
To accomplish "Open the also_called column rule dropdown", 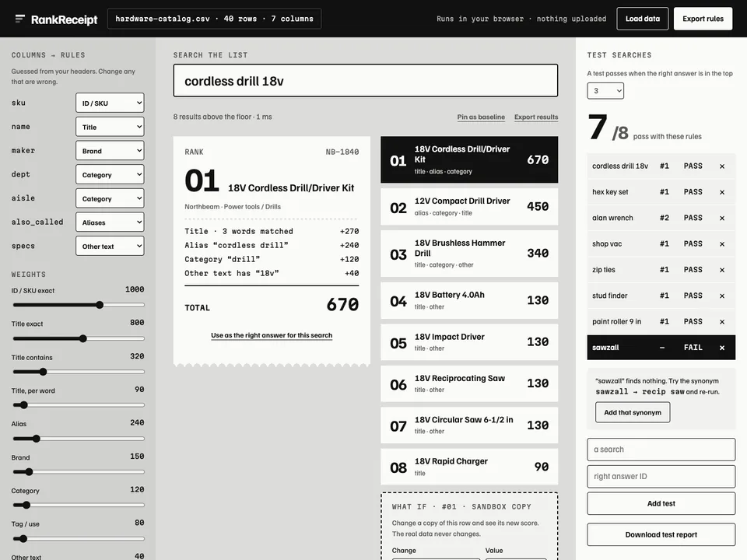I will coord(110,222).
